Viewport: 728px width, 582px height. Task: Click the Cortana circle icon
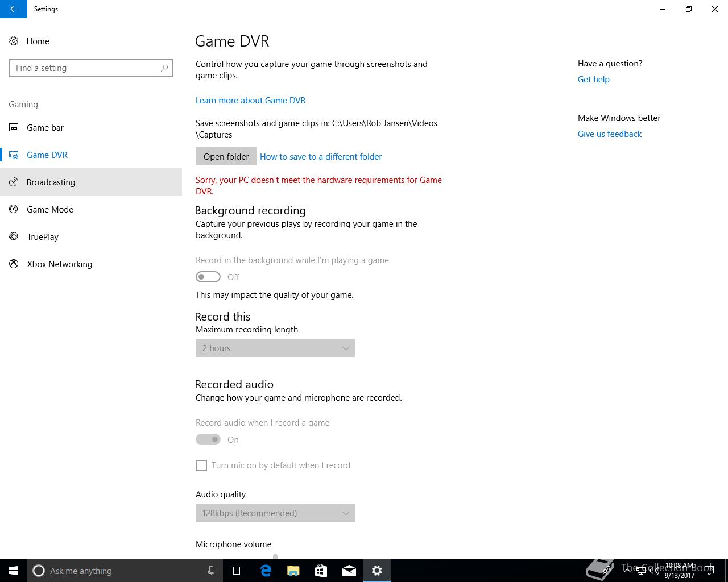pos(39,571)
